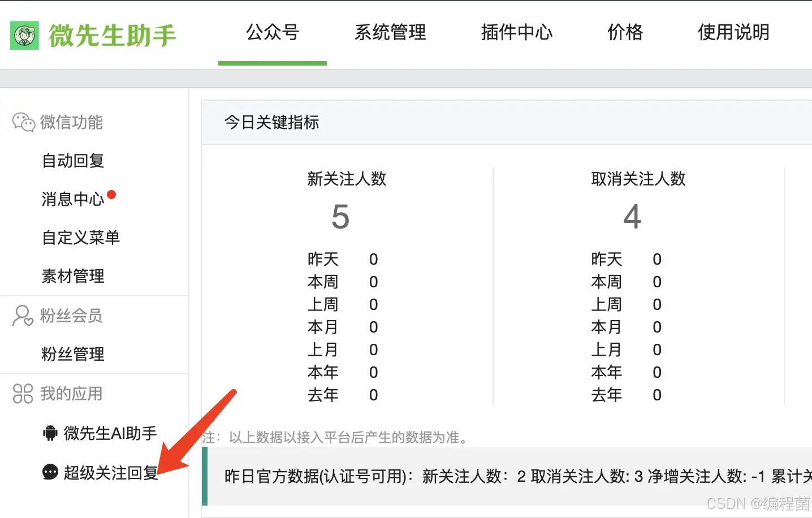The height and width of the screenshot is (518, 812).
Task: Click the Android robot icon for 微先生AI助手
Action: pyautogui.click(x=50, y=433)
